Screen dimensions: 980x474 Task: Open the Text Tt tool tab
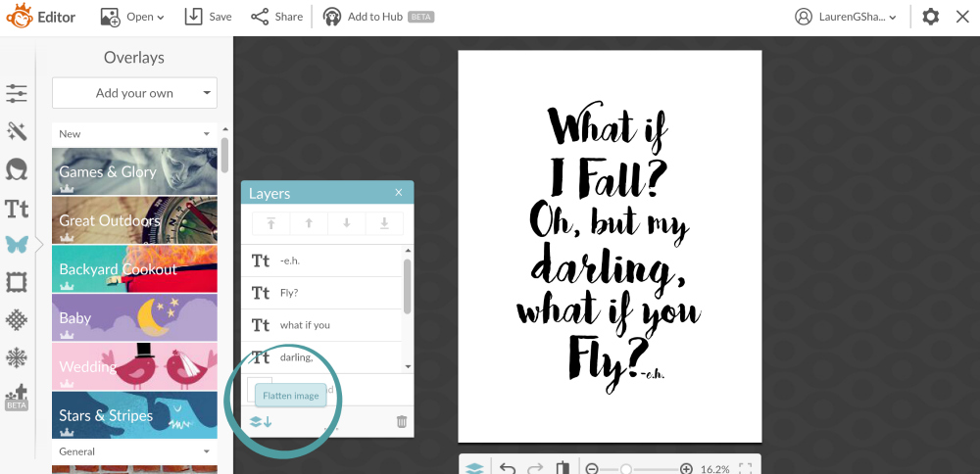17,208
